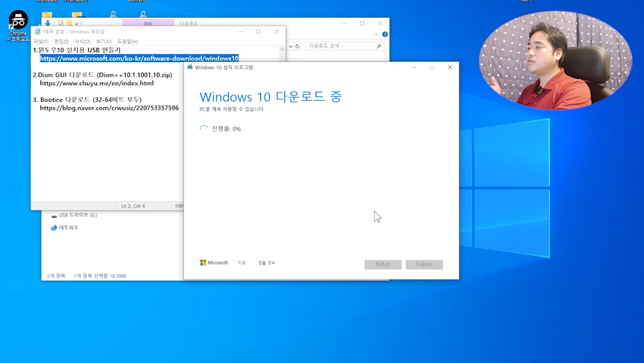This screenshot has height=363, width=644.
Task: Click the '3. Bootice 다운로드' line in Notepad
Action: (87, 100)
